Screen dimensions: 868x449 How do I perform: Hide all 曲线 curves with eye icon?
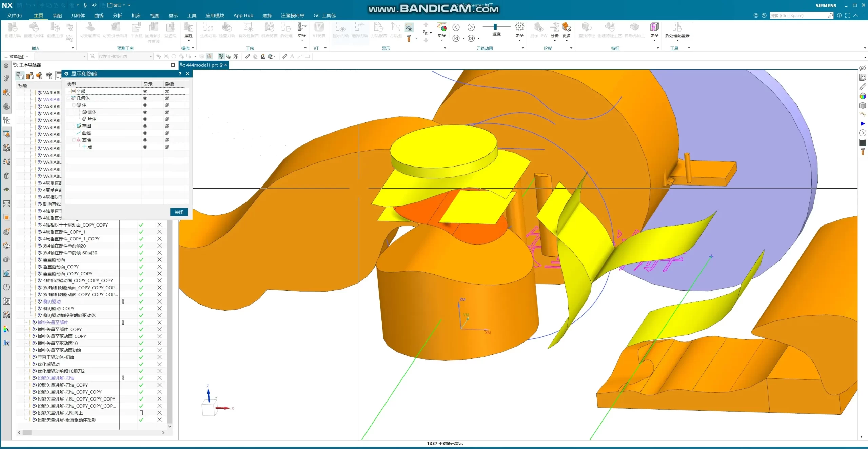coord(167,133)
